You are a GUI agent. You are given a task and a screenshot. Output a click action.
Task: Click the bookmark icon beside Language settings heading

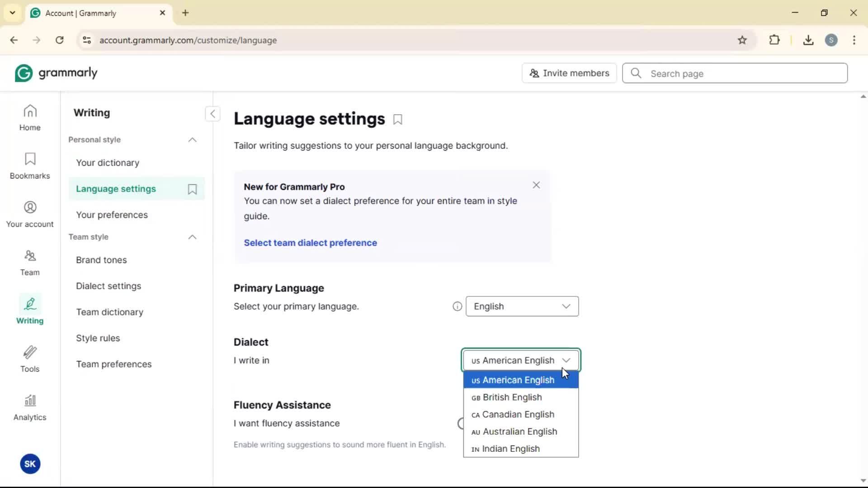tap(398, 120)
